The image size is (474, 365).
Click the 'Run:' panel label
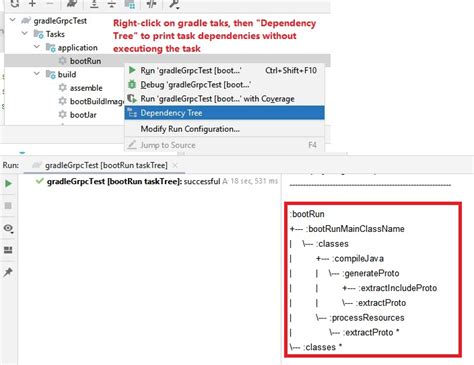pyautogui.click(x=11, y=165)
